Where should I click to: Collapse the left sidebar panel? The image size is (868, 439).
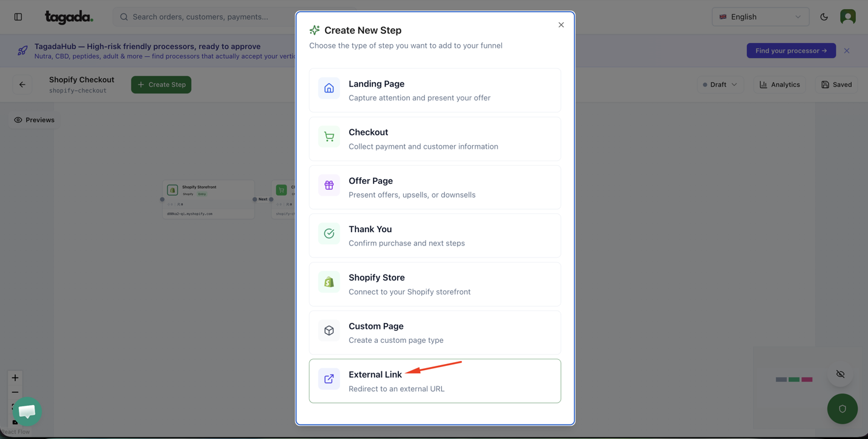click(18, 17)
